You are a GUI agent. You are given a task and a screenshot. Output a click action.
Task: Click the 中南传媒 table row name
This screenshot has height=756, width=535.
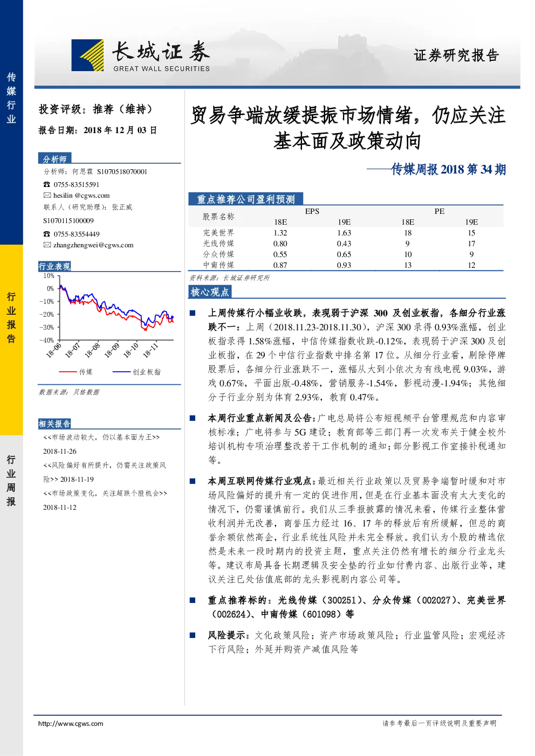pyautogui.click(x=218, y=265)
